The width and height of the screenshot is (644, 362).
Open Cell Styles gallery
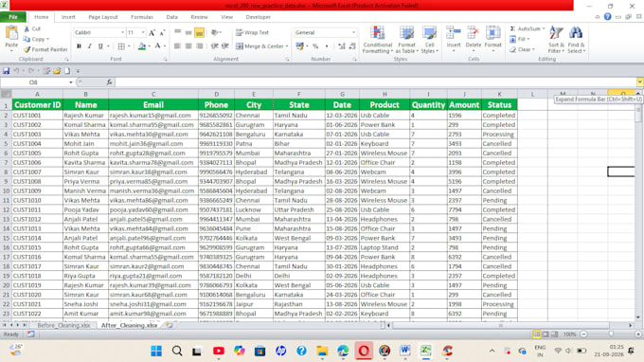[430, 40]
